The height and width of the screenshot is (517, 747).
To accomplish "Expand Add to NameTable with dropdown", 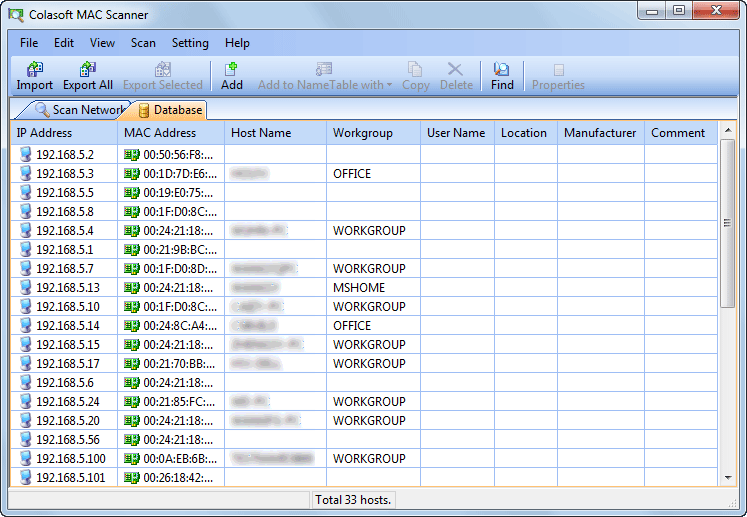I will pos(390,85).
